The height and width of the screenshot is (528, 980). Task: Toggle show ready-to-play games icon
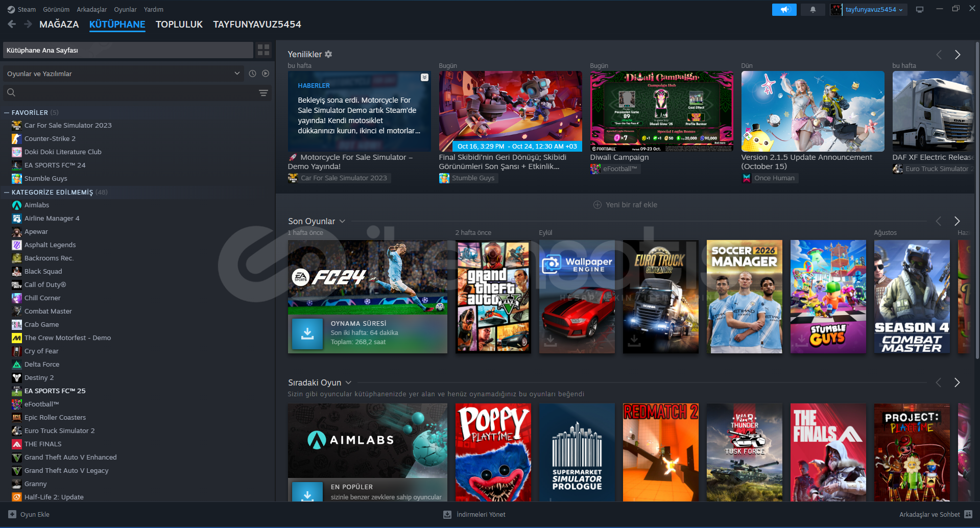pyautogui.click(x=266, y=74)
